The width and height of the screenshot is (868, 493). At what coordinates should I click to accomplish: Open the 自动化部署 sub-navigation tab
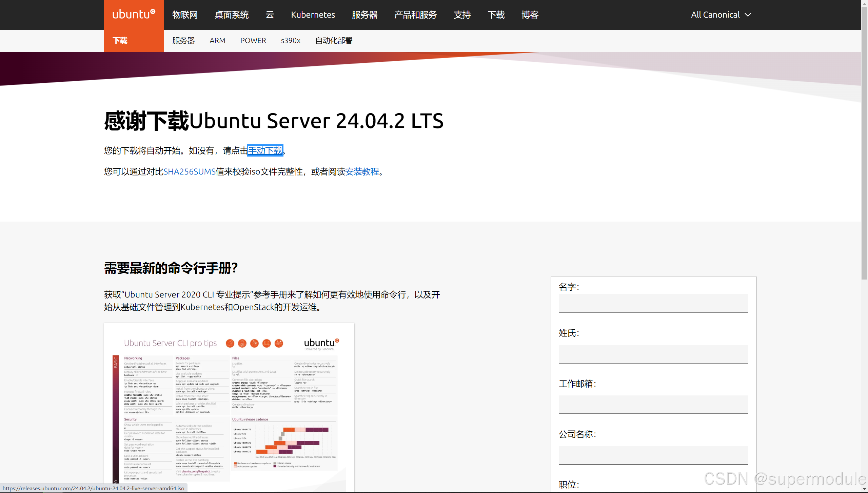click(334, 41)
